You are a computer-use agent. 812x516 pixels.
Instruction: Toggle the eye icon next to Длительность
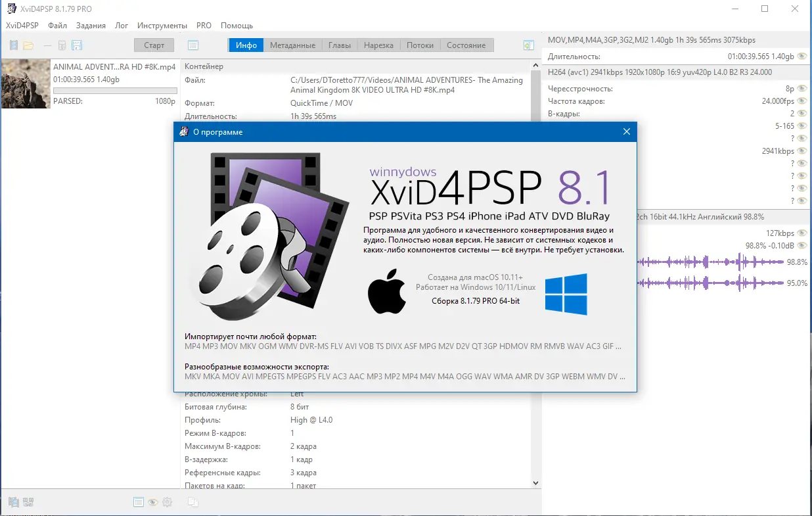(802, 57)
